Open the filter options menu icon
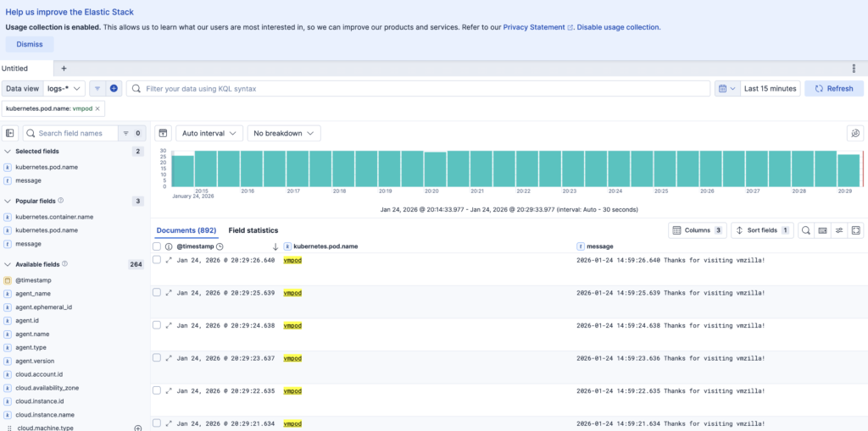 click(97, 88)
